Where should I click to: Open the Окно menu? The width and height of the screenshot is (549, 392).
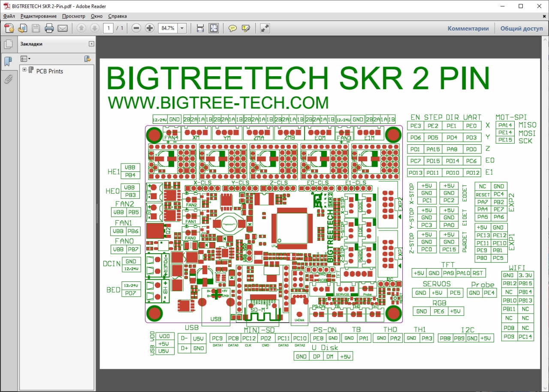(x=97, y=16)
